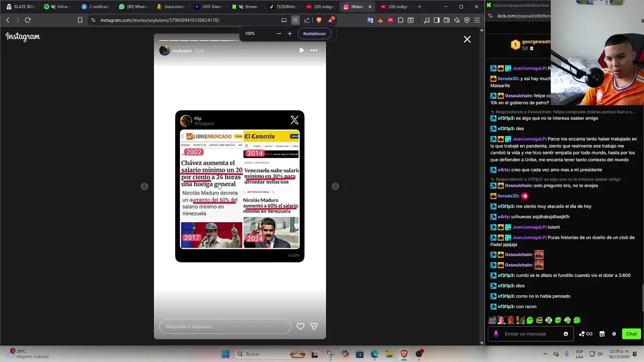The width and height of the screenshot is (644, 362).
Task: Open the Kick chat shop icon
Action: coord(602,334)
